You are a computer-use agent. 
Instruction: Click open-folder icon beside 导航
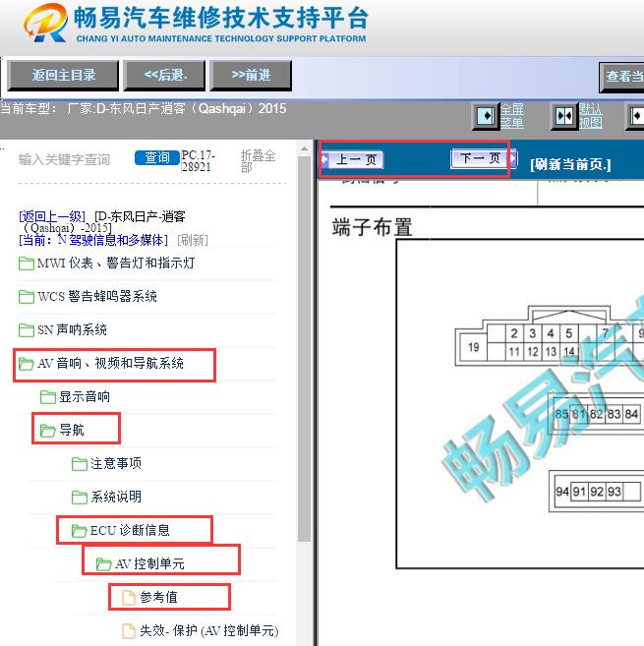48,431
